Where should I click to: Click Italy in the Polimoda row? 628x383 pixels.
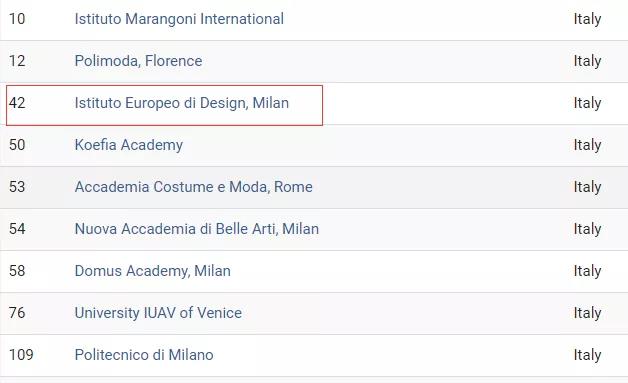coord(587,61)
